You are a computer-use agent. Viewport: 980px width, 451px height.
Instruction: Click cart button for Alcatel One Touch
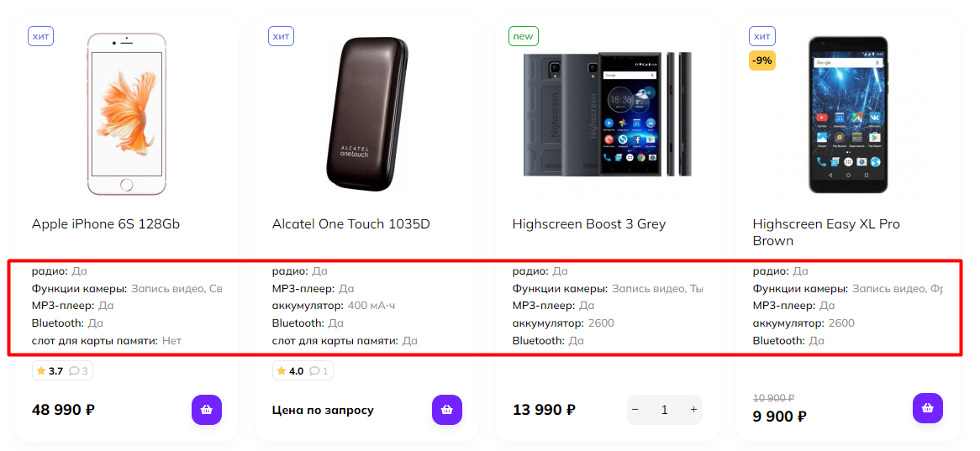pyautogui.click(x=447, y=410)
